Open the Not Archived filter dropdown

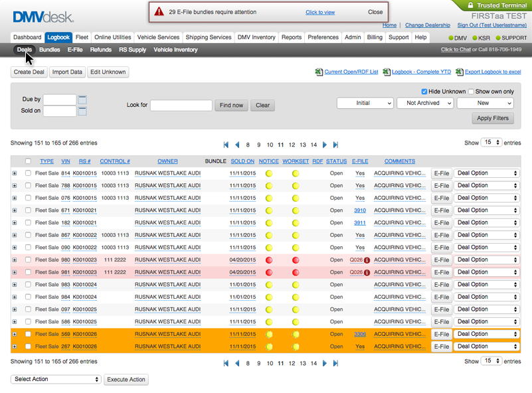424,103
